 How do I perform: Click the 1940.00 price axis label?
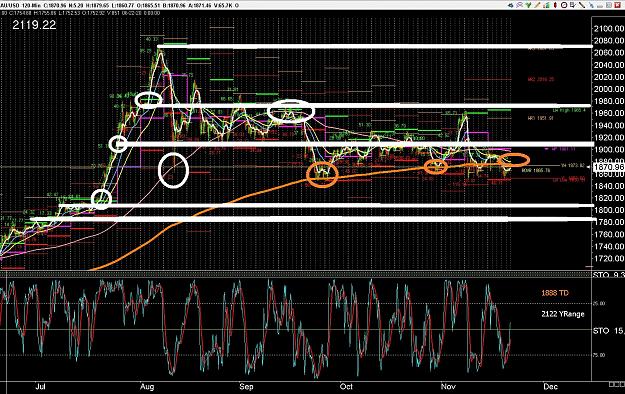[609, 125]
